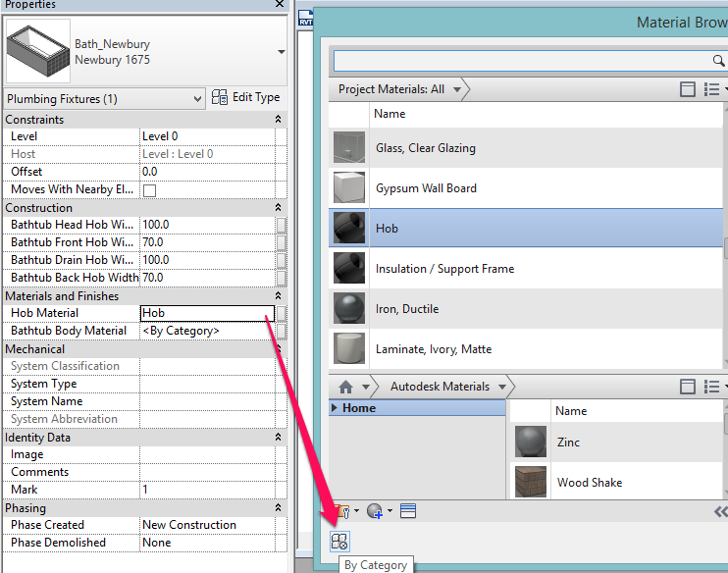
Task: Expand the Home tree node
Action: click(335, 408)
